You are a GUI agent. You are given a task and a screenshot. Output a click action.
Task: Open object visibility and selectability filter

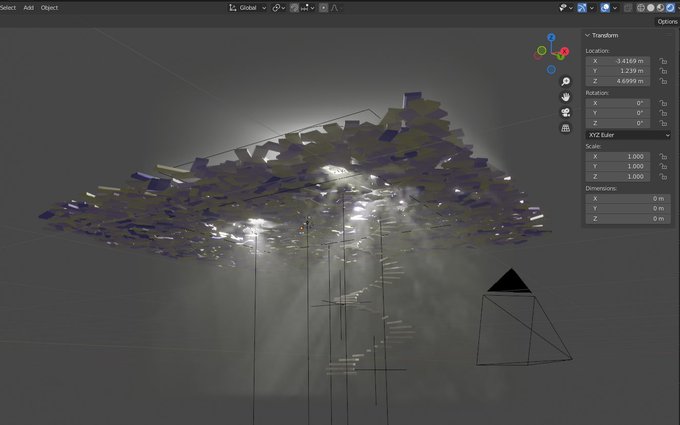click(566, 8)
